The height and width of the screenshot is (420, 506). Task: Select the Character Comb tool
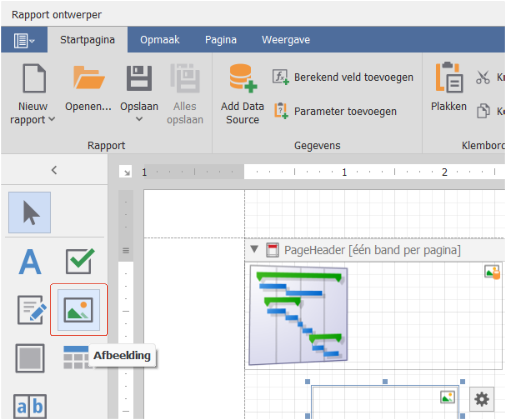click(x=30, y=406)
